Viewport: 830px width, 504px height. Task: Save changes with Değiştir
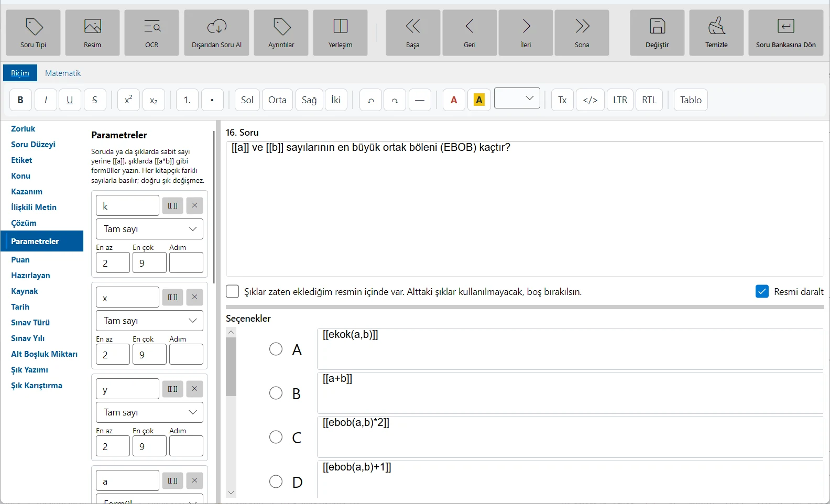pos(658,32)
